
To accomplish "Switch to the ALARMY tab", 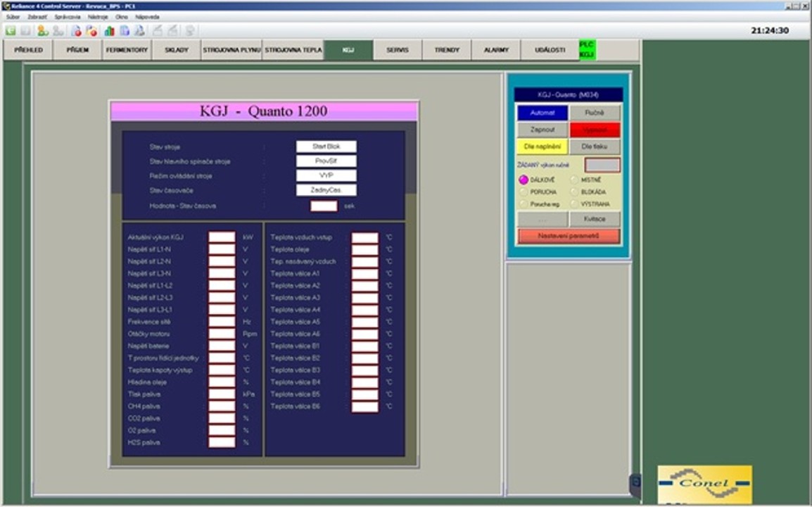I will [x=496, y=50].
